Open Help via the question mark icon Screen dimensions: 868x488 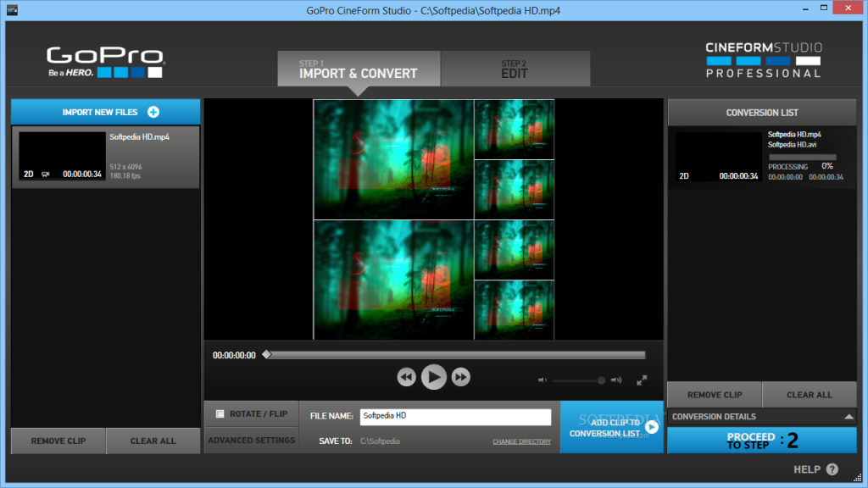coord(834,469)
